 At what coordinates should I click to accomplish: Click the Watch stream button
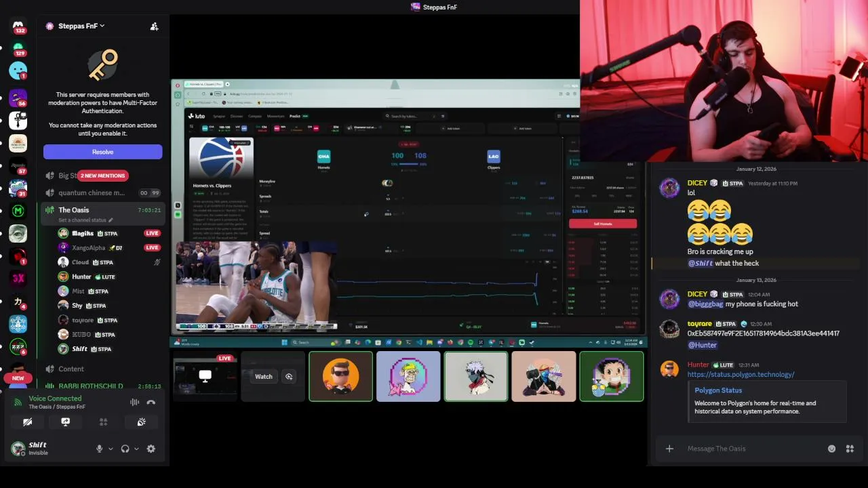264,377
